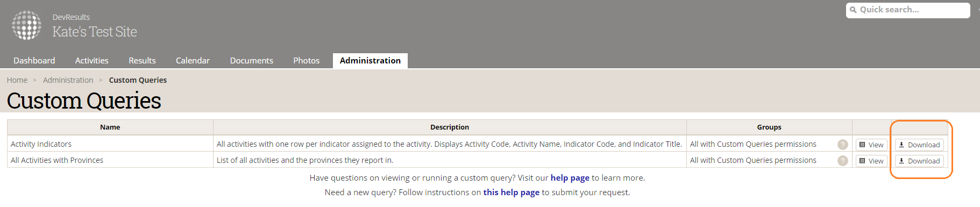Open the Results menu
This screenshot has height=207, width=980.
(x=142, y=61)
